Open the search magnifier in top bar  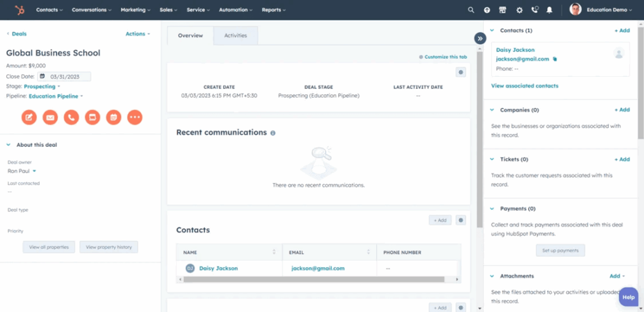coord(471,10)
